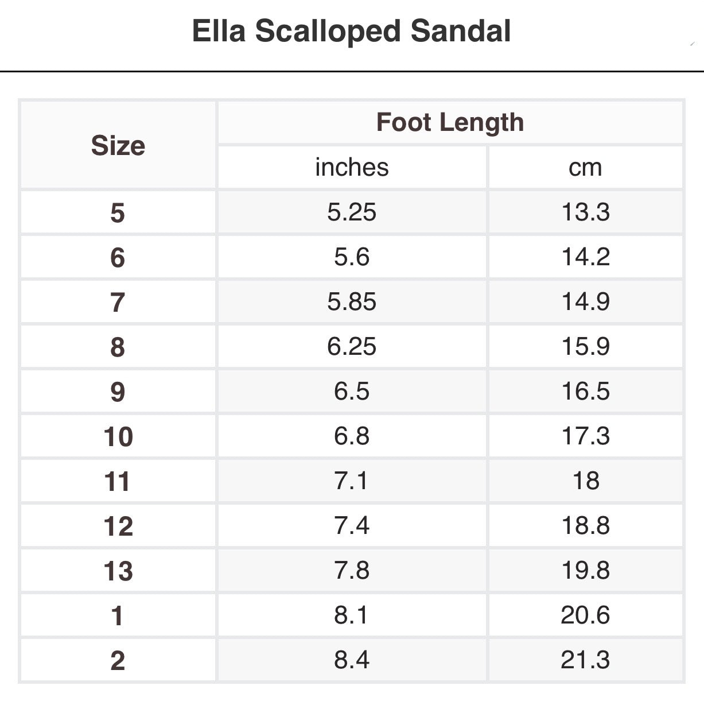The width and height of the screenshot is (704, 728).
Task: Click the small diagonal mark near the title
Action: coord(692,44)
